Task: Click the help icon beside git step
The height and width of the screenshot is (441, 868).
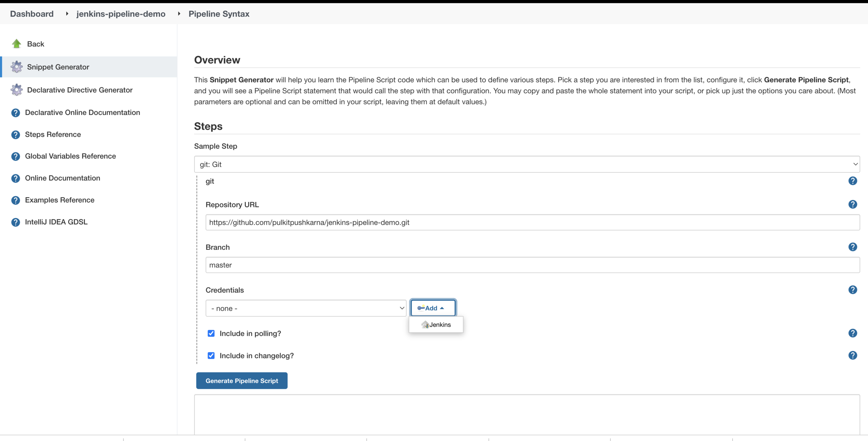Action: 852,181
